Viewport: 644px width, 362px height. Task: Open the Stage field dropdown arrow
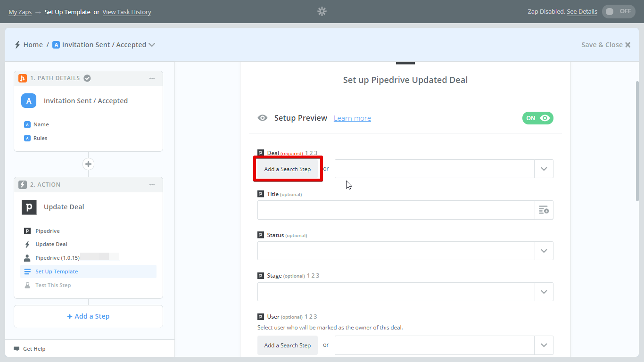click(544, 292)
